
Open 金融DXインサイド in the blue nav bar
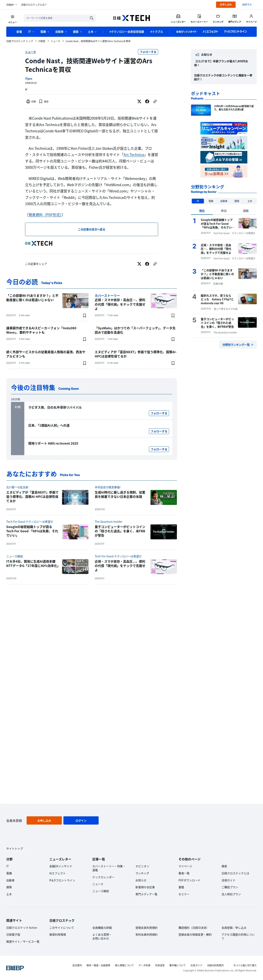click(x=186, y=32)
